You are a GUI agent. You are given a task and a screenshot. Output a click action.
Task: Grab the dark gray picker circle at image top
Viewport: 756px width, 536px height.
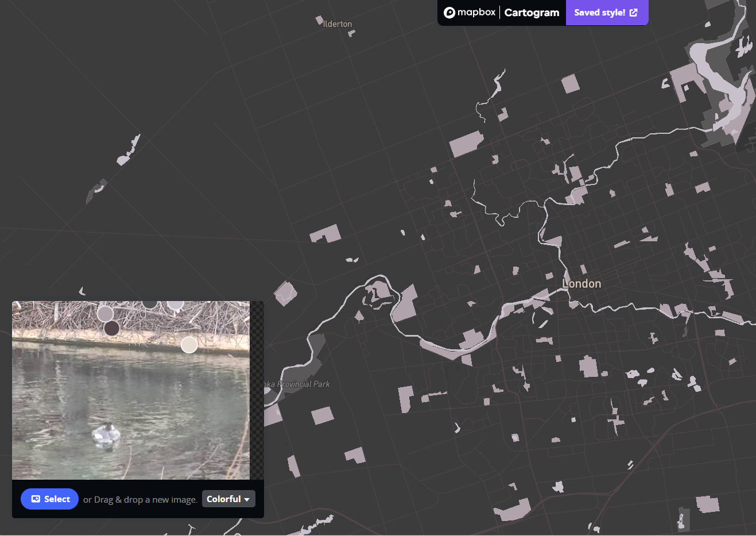[x=149, y=303]
